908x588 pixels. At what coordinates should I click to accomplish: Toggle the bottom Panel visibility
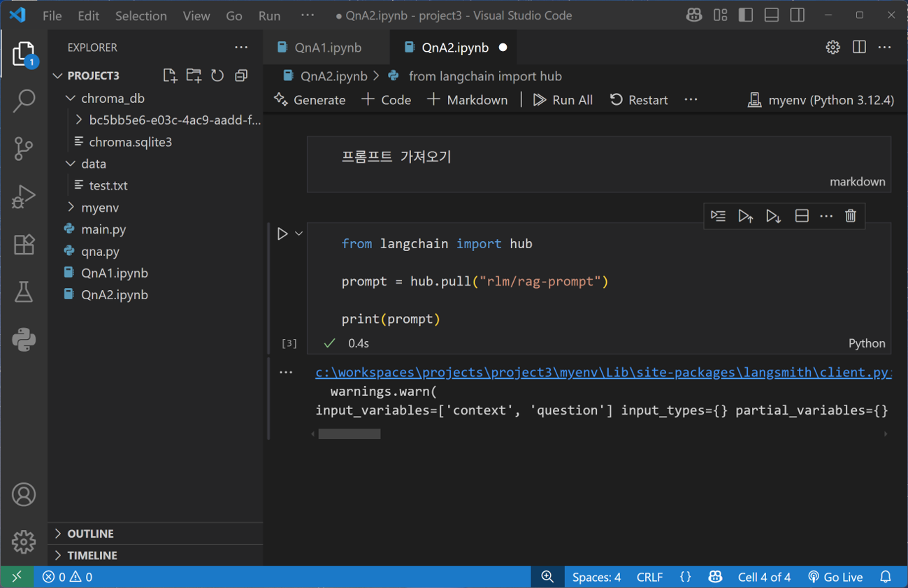click(x=772, y=15)
